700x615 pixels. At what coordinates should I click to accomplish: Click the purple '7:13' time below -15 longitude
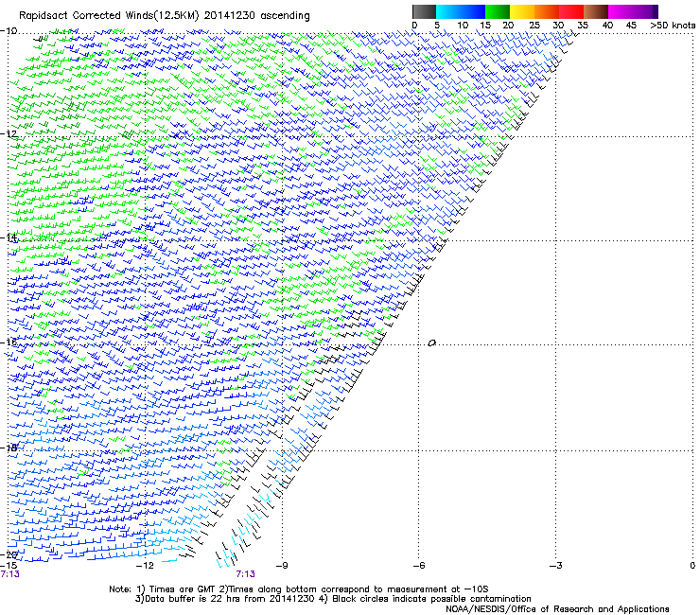click(x=9, y=574)
